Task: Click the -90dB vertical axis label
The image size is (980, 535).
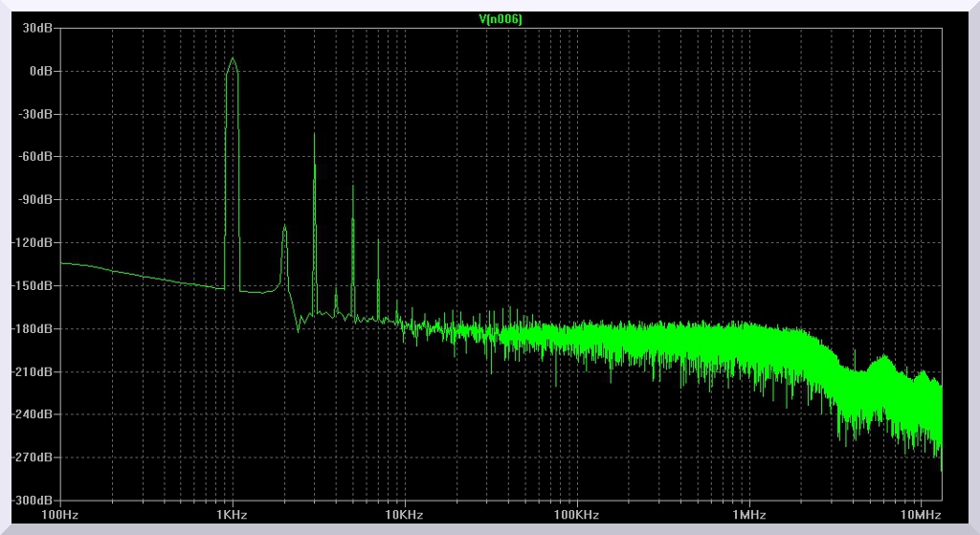Action: point(35,200)
